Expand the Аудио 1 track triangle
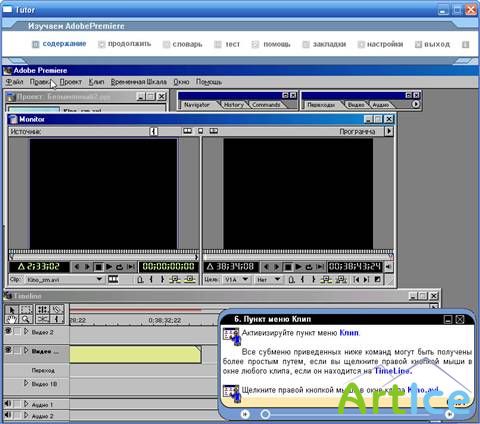 click(26, 404)
